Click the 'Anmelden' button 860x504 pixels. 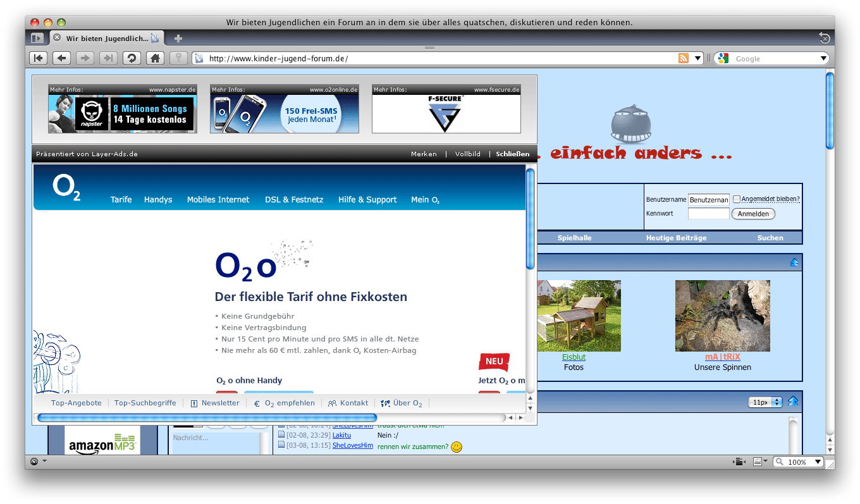(753, 214)
